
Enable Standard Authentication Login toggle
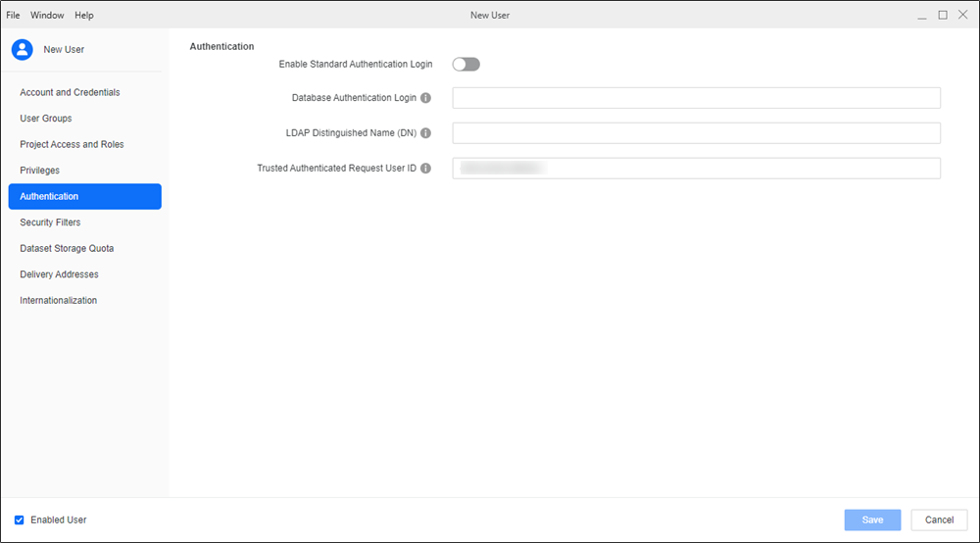point(465,65)
